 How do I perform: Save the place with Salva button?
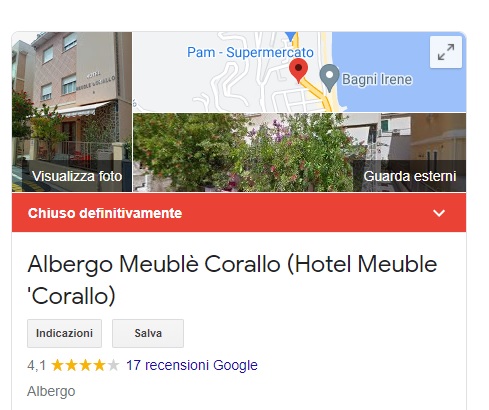pyautogui.click(x=148, y=333)
